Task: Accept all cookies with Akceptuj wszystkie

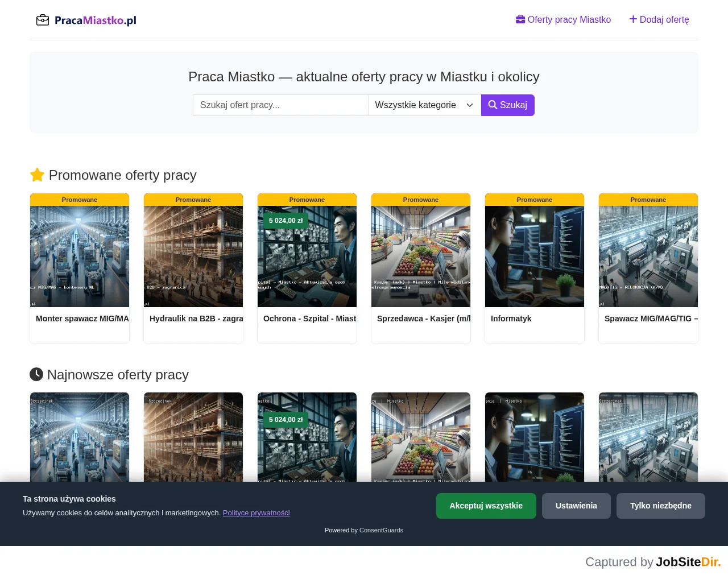Action: tap(486, 506)
